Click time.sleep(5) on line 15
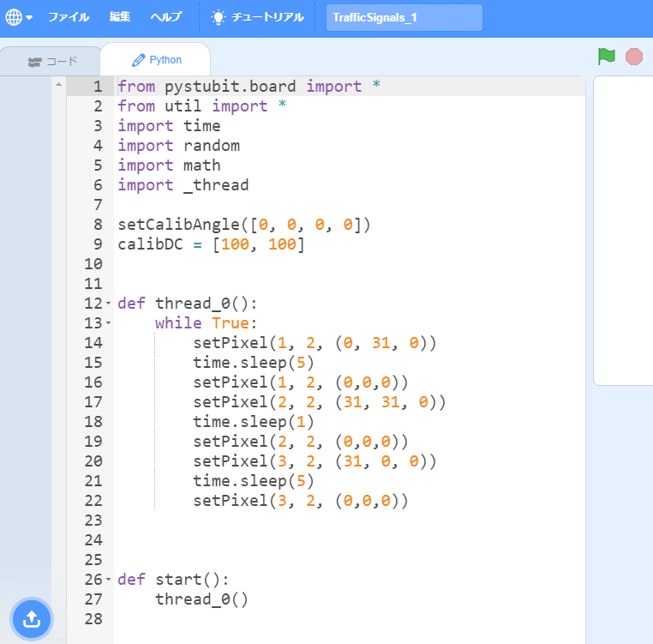The image size is (653, 644). [254, 362]
